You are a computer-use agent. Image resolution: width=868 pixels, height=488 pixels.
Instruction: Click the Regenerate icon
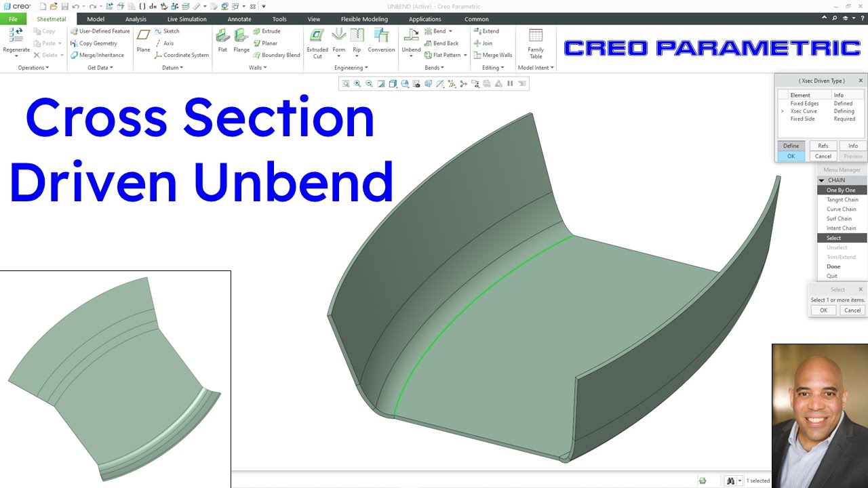[x=16, y=35]
